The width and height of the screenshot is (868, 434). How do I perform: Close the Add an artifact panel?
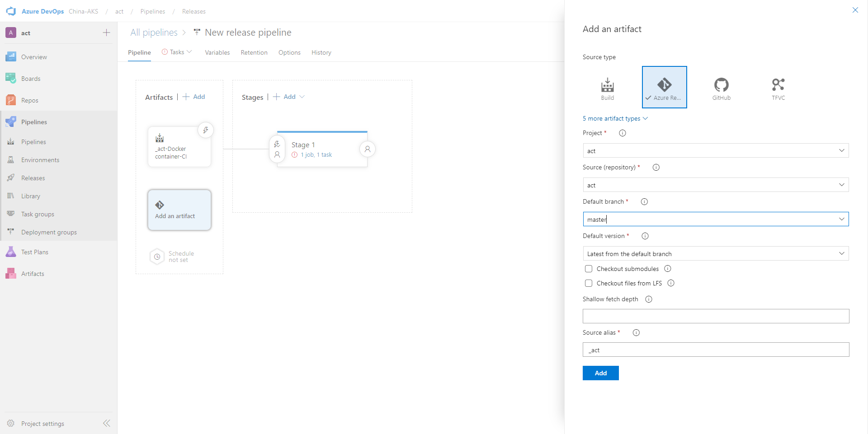(x=855, y=10)
